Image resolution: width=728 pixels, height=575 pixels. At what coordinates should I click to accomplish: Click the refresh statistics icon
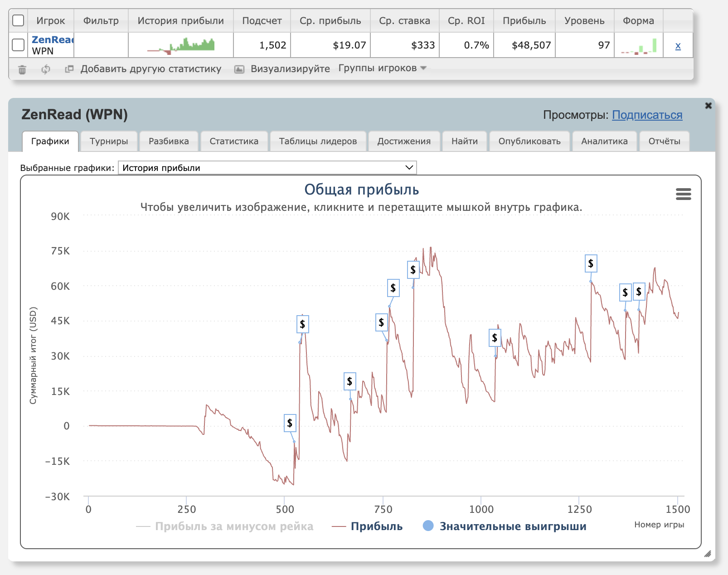coord(45,69)
